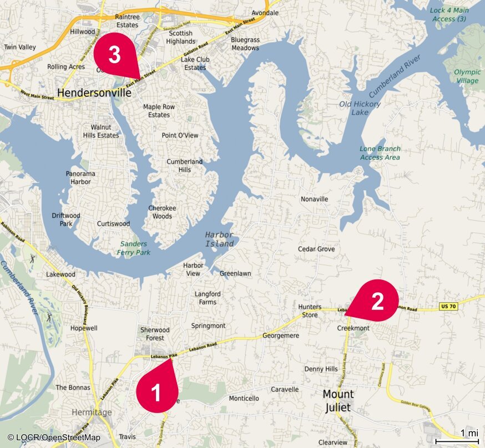Click the red map marker numbered 3
The width and height of the screenshot is (485, 448).
115,54
